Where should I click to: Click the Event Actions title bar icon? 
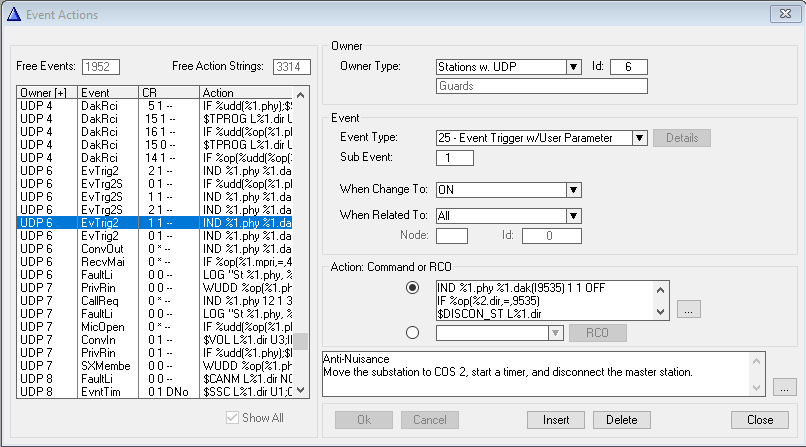pos(14,14)
